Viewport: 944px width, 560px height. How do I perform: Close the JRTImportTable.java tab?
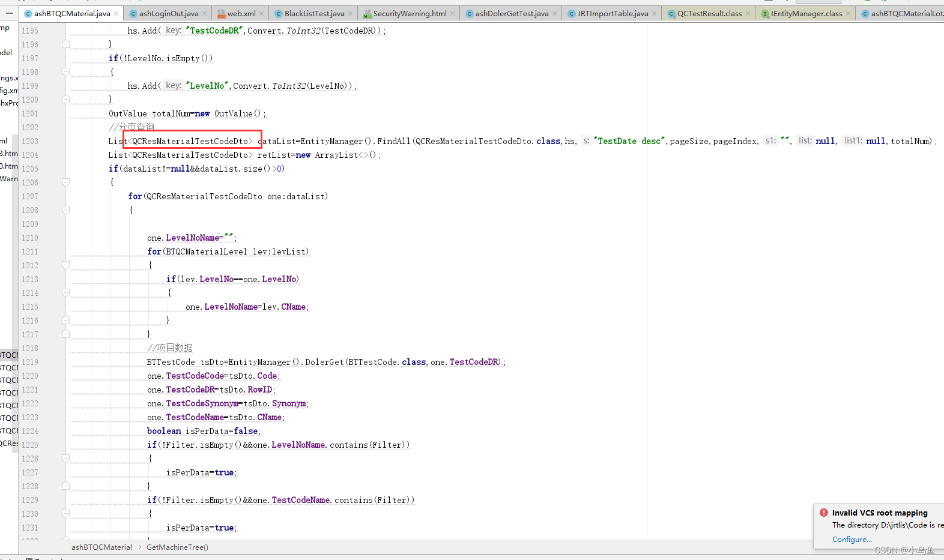click(x=655, y=13)
